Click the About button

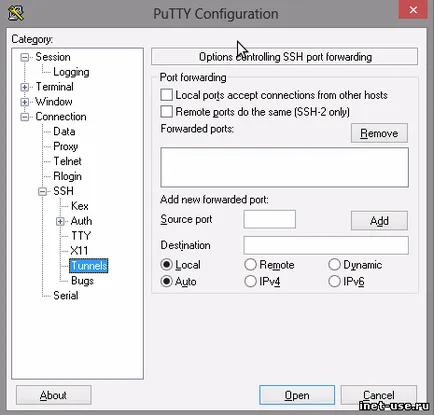[x=54, y=395]
